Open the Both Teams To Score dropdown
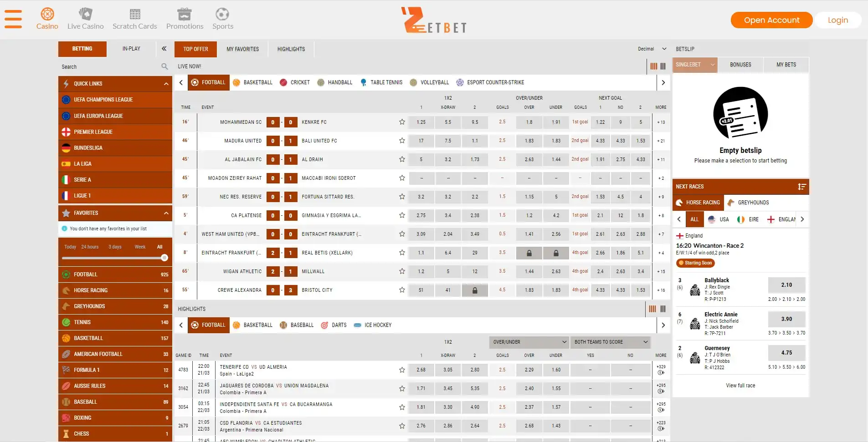Viewport: 868px width, 442px height. click(611, 342)
